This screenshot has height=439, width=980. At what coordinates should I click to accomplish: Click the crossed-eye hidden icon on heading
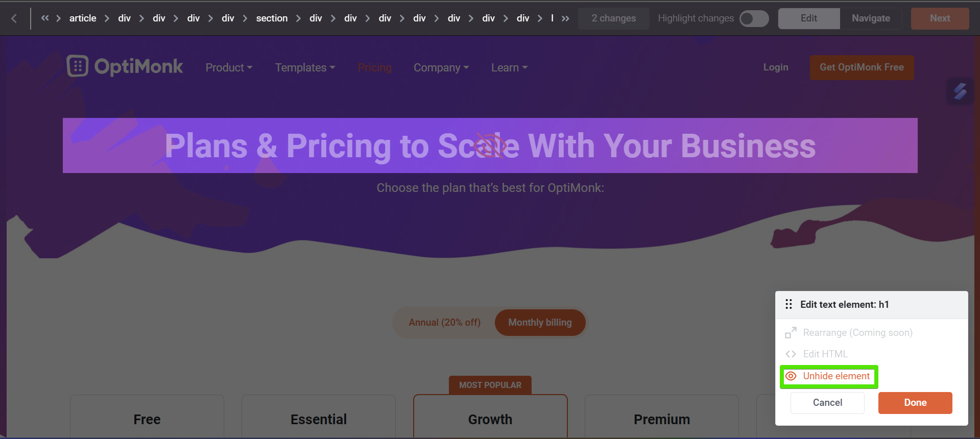pos(490,146)
